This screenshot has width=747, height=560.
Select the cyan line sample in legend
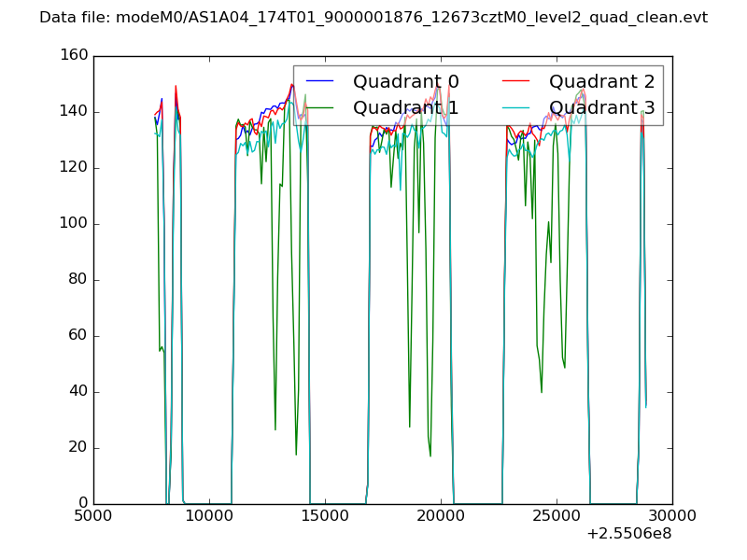click(x=515, y=109)
